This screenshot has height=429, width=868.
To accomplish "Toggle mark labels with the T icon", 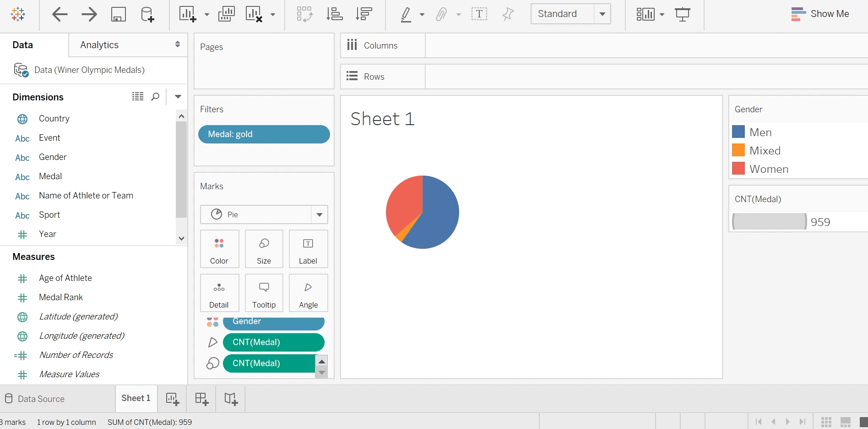I will tap(479, 14).
